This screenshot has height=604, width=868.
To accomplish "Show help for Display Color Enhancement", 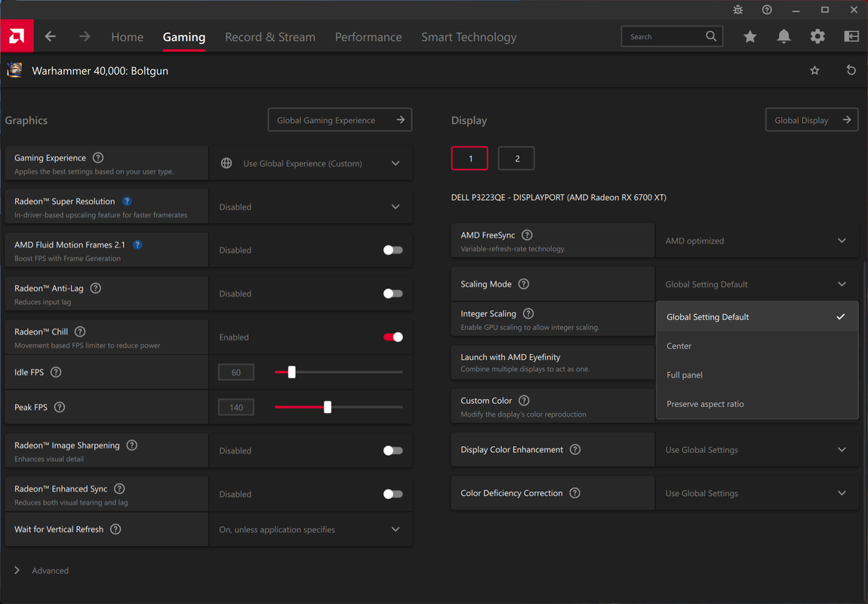I will (x=575, y=449).
